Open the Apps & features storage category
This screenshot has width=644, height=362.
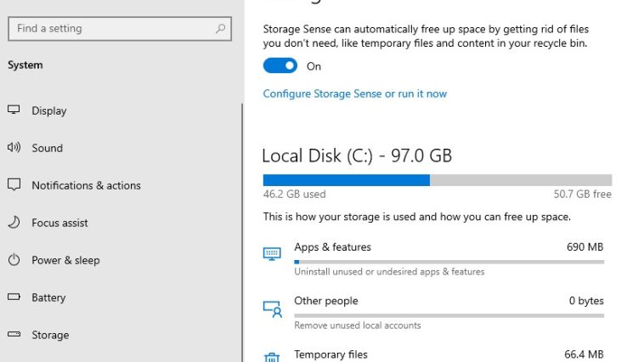(332, 247)
